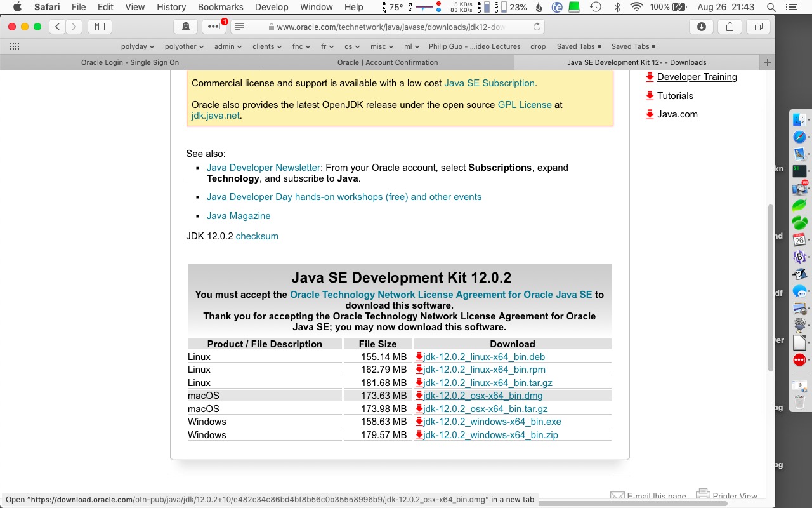Show all tabs overview button
The image size is (812, 508).
pyautogui.click(x=758, y=27)
